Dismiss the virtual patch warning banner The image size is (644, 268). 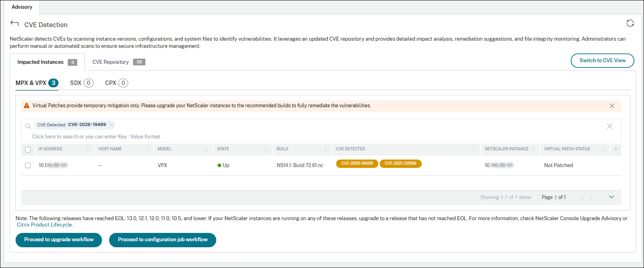point(612,106)
